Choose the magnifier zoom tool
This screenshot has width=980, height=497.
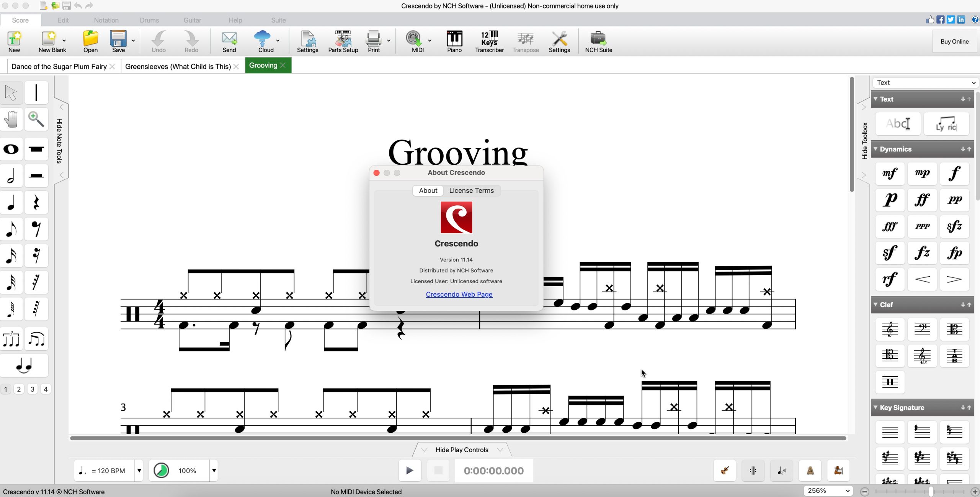(36, 119)
